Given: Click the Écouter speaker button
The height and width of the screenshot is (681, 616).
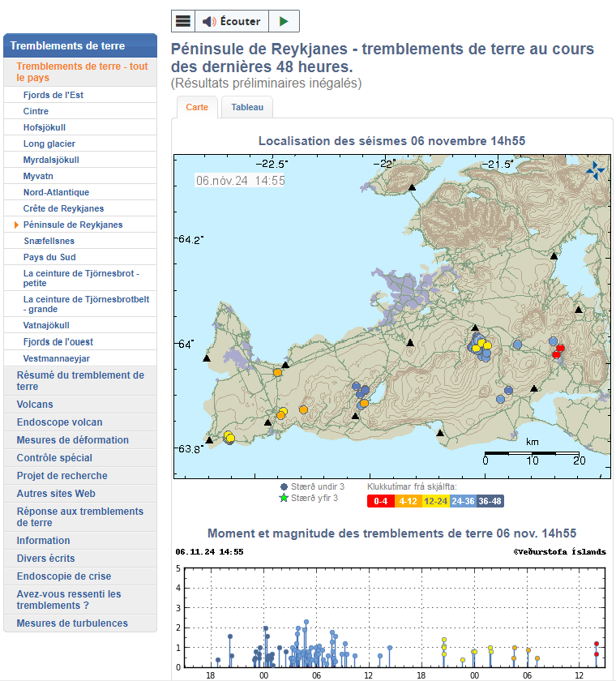Looking at the screenshot, I should 232,21.
